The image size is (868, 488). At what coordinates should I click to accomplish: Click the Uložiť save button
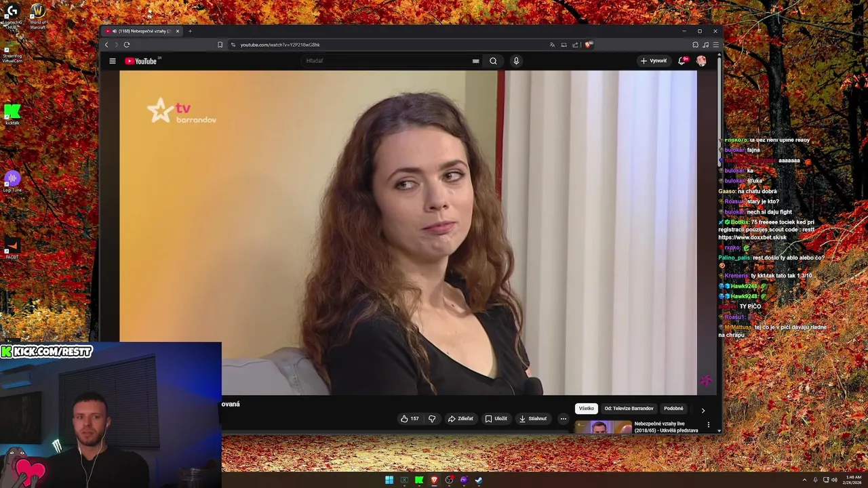(x=496, y=419)
